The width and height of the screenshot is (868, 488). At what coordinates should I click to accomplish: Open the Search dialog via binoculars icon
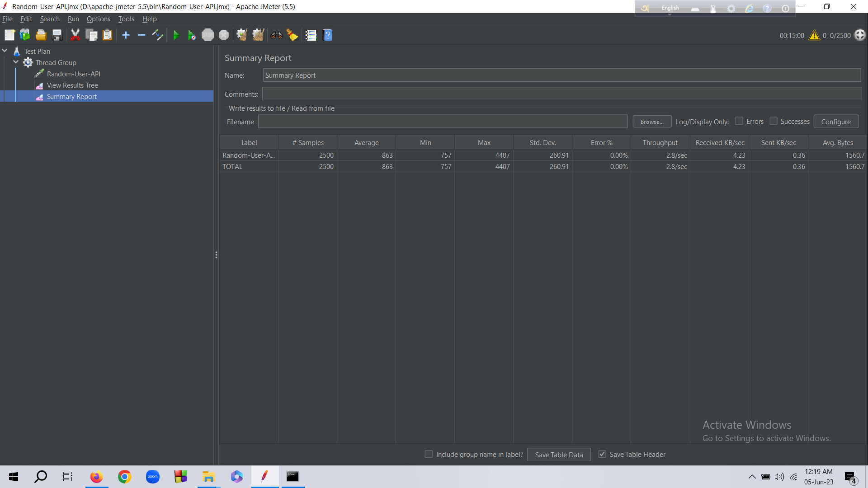[276, 35]
